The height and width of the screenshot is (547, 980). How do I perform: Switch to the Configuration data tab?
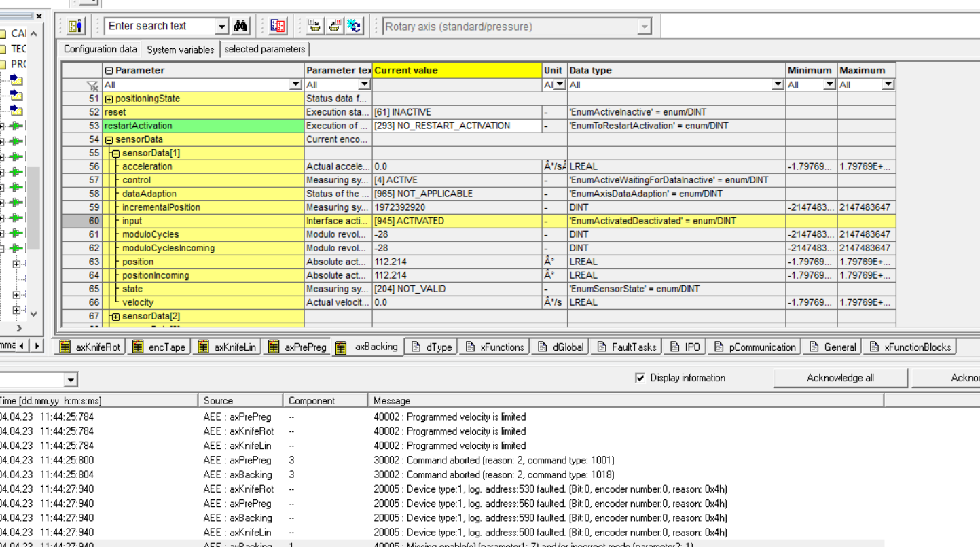(100, 49)
